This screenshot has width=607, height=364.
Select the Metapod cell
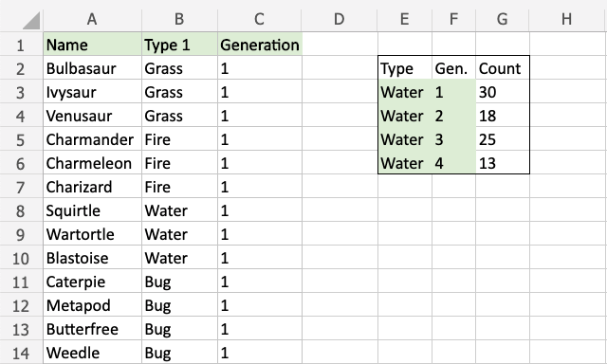pos(93,305)
